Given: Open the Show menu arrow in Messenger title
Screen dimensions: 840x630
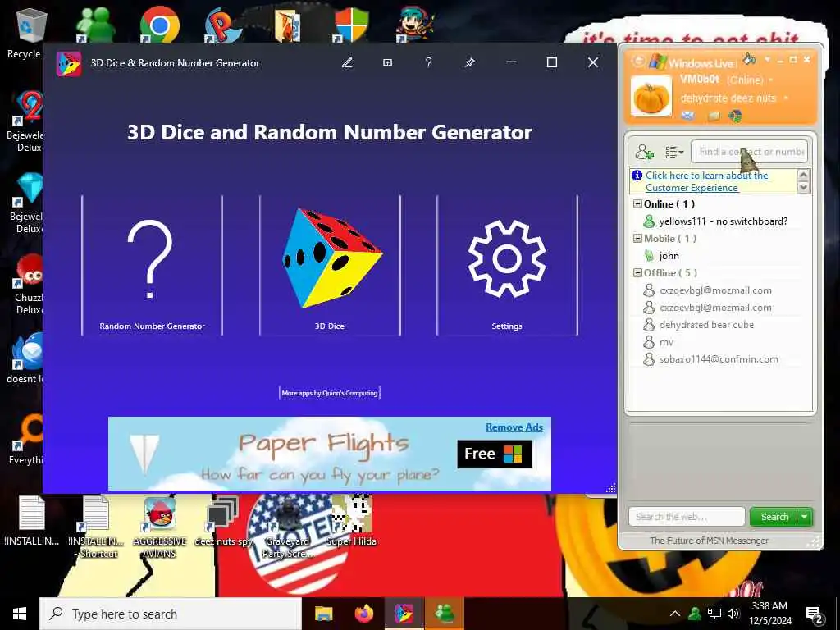Looking at the screenshot, I should 767,59.
